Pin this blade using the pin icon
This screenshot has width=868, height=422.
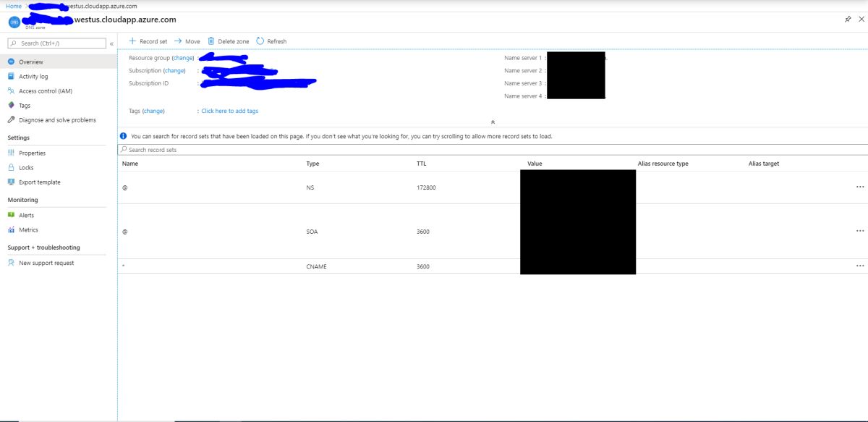[x=848, y=20]
